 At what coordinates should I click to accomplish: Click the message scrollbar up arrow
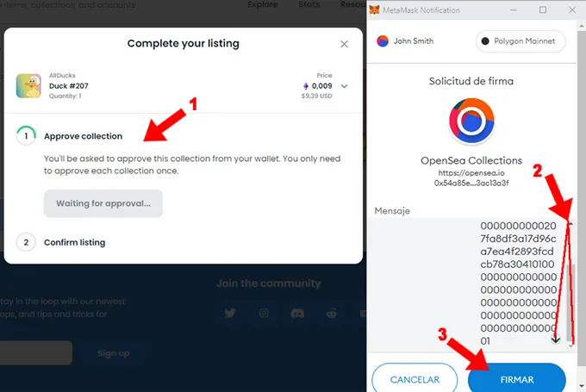tap(568, 223)
